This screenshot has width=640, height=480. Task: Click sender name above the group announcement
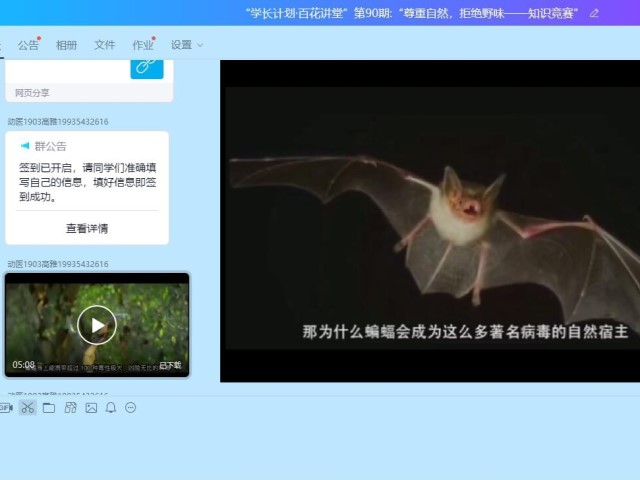[x=58, y=122]
